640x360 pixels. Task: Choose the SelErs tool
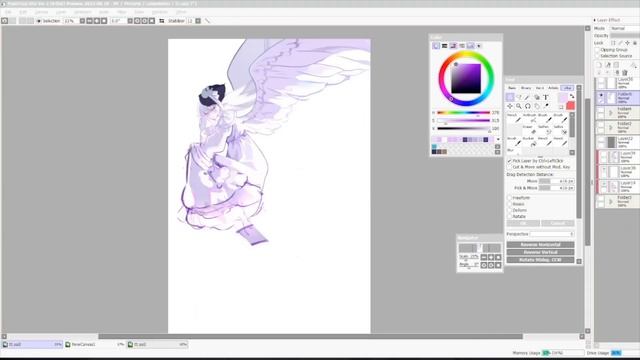[x=560, y=130]
